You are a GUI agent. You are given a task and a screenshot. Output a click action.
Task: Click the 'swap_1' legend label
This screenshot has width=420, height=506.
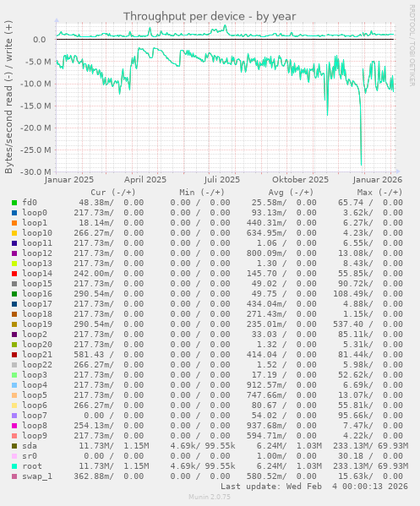point(37,476)
